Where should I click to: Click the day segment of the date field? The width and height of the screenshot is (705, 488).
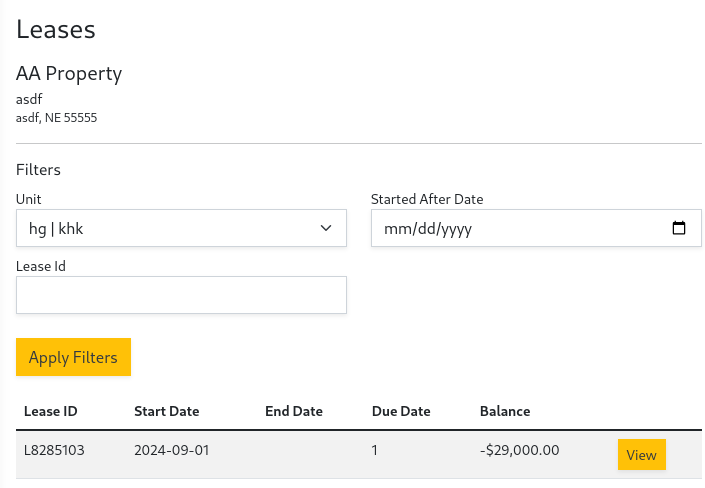coord(423,229)
